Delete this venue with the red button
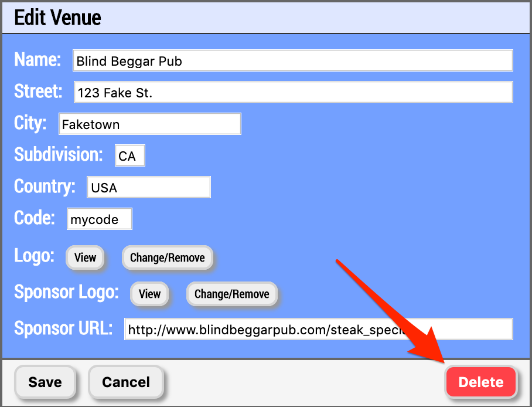This screenshot has height=407, width=532. 480,382
